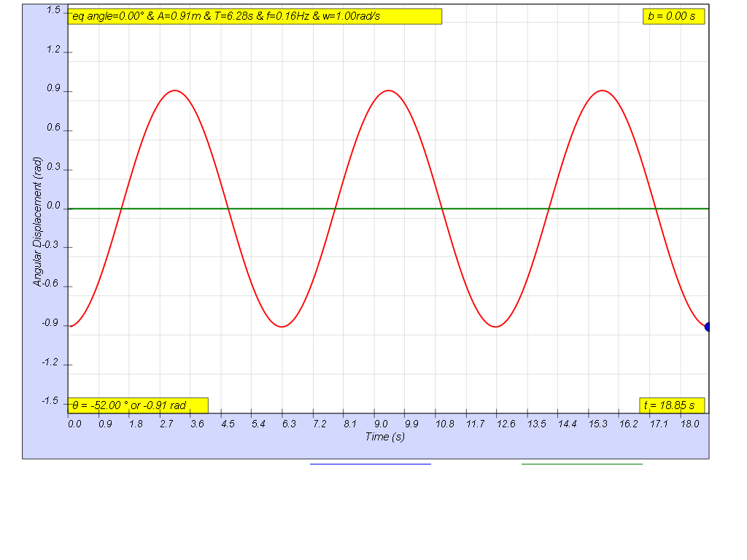Click the 6.3 tick label on time axis
Image resolution: width=747 pixels, height=560 pixels.
coord(289,424)
